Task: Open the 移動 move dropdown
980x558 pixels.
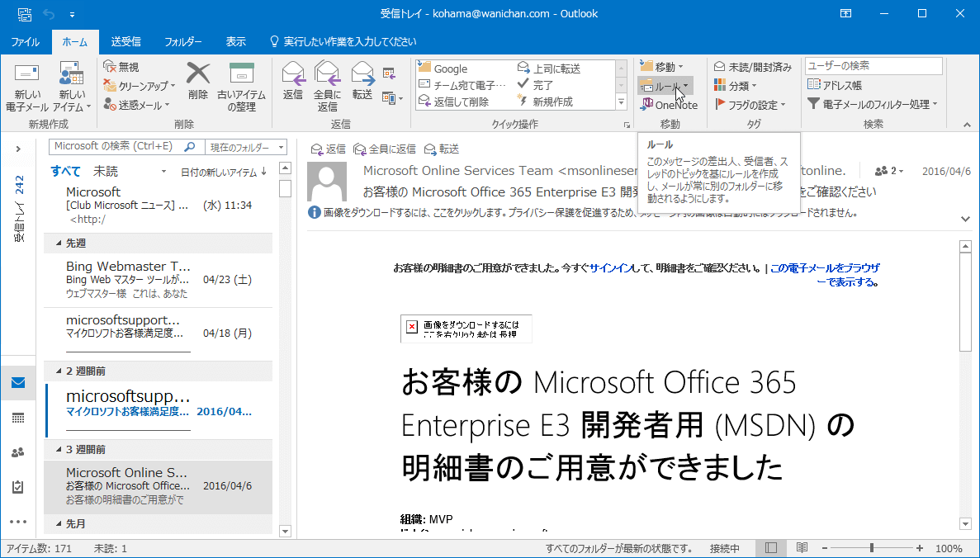Action: pyautogui.click(x=662, y=67)
